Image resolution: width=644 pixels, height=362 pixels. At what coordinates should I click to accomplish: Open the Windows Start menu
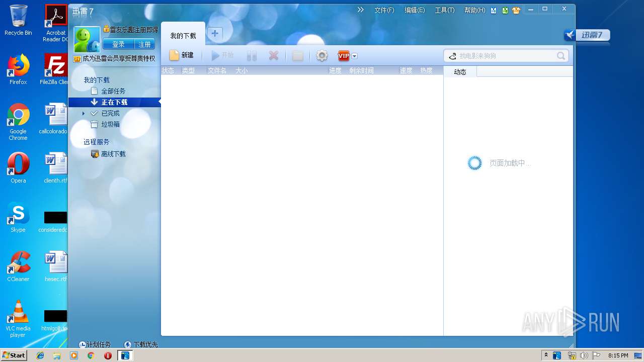14,355
